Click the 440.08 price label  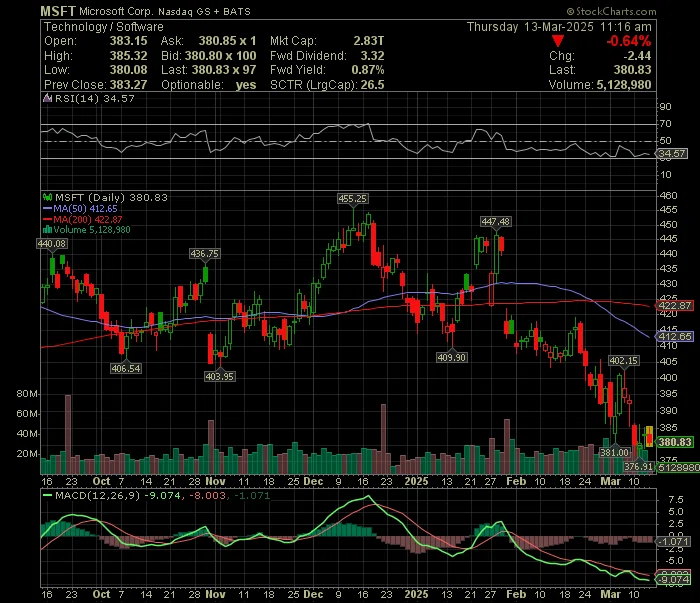tap(52, 243)
